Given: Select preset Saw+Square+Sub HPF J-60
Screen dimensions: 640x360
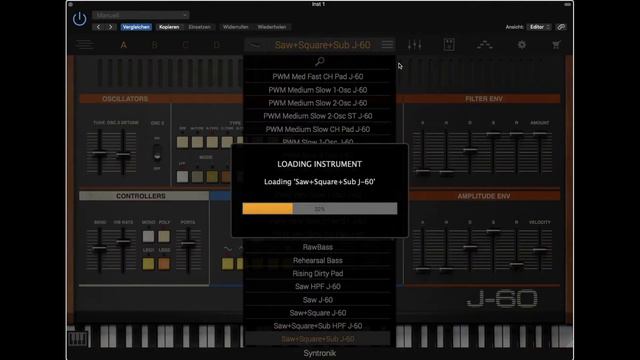Looking at the screenshot, I should pos(318,326).
